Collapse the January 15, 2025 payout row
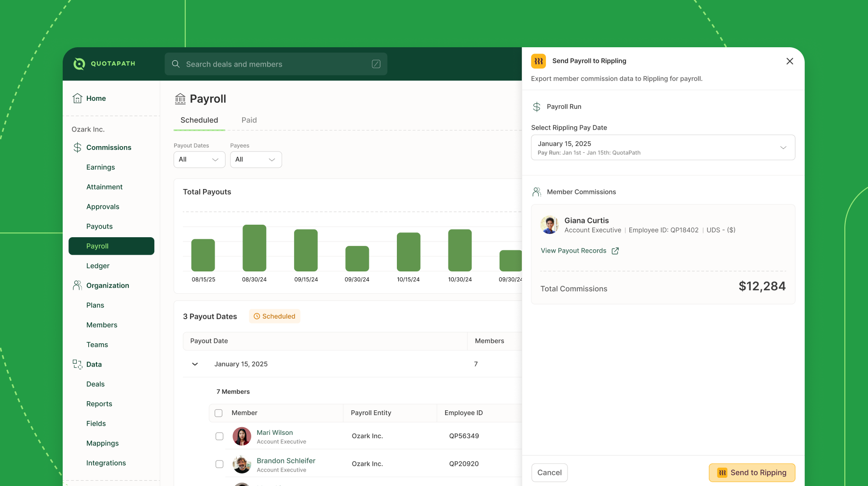868x486 pixels. (195, 364)
